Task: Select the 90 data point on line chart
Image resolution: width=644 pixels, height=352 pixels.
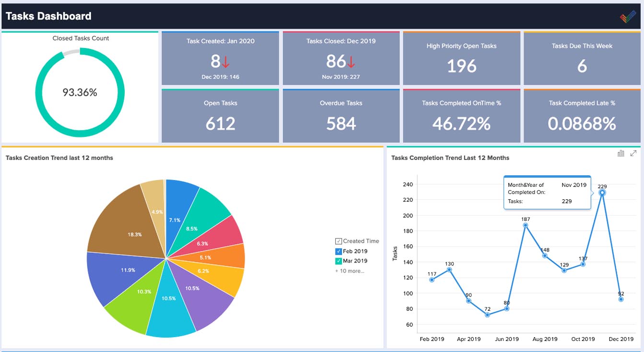Action: pyautogui.click(x=468, y=301)
